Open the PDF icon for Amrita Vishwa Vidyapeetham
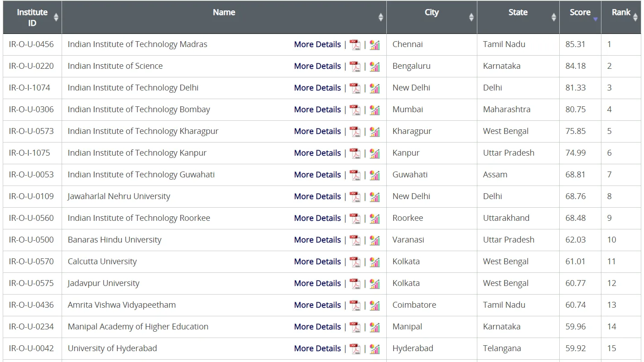 (x=356, y=305)
